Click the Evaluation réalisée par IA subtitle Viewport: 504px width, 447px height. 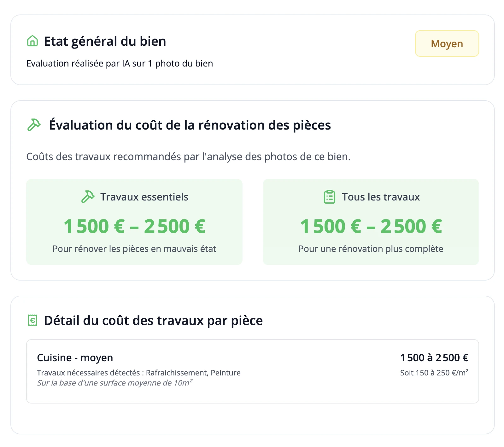pos(120,63)
